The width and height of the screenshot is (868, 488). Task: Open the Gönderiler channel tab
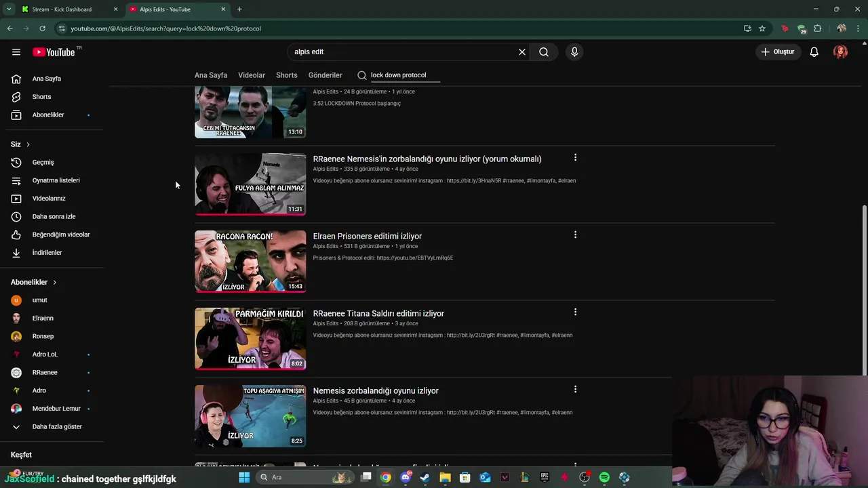pyautogui.click(x=325, y=75)
